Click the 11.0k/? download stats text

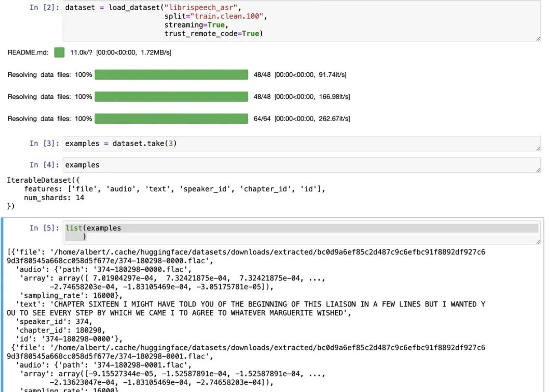point(121,52)
